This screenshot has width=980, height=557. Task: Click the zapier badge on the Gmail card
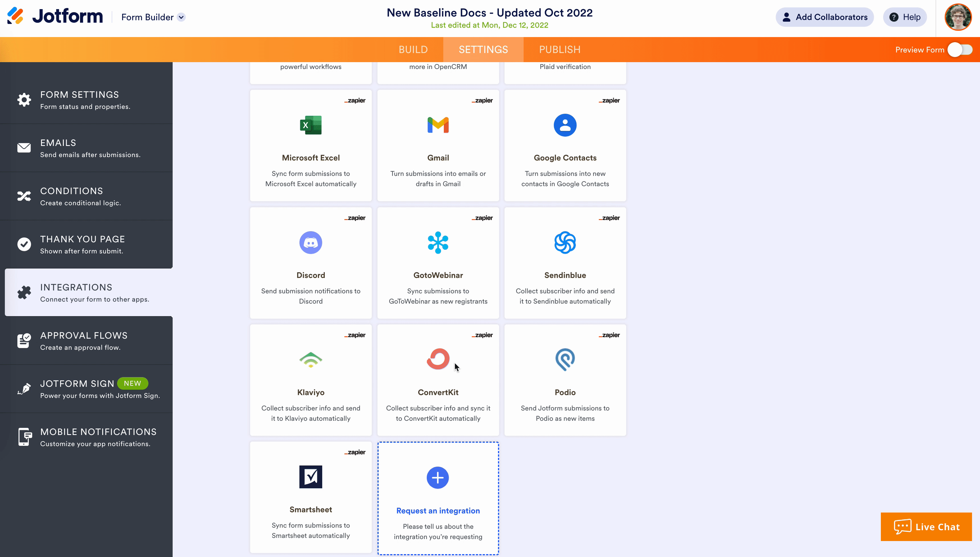(x=482, y=101)
